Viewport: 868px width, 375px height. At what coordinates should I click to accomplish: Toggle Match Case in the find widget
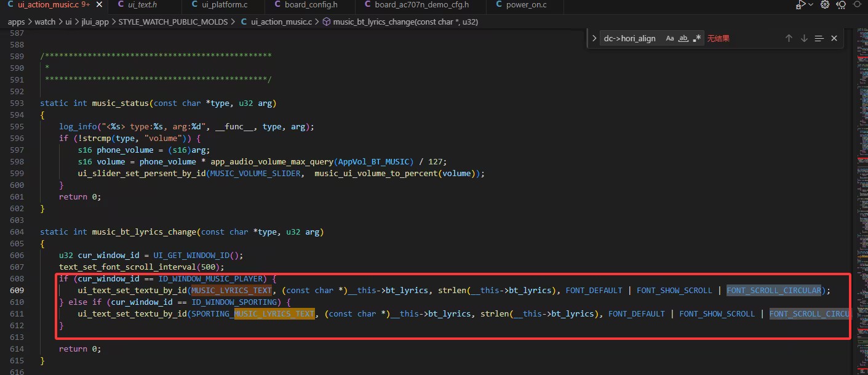pos(670,38)
